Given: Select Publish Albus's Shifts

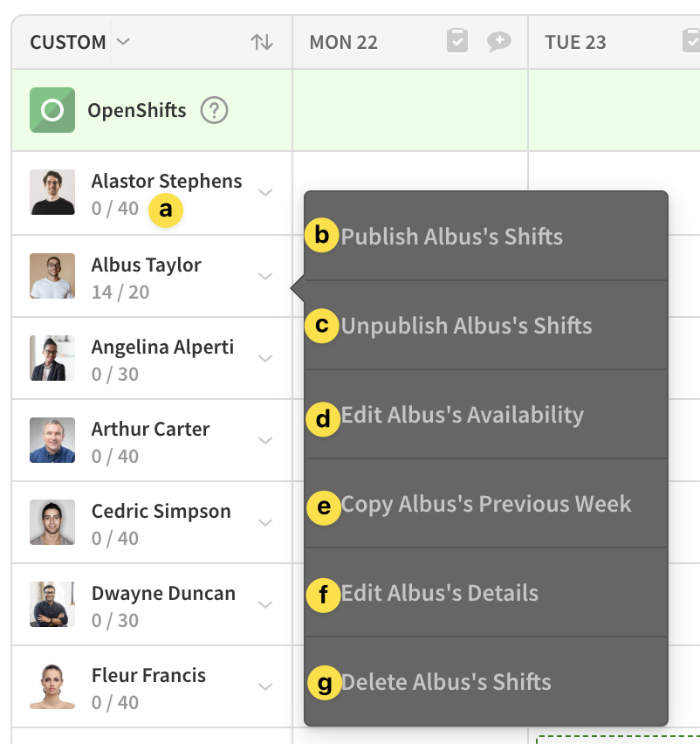Looking at the screenshot, I should point(485,237).
